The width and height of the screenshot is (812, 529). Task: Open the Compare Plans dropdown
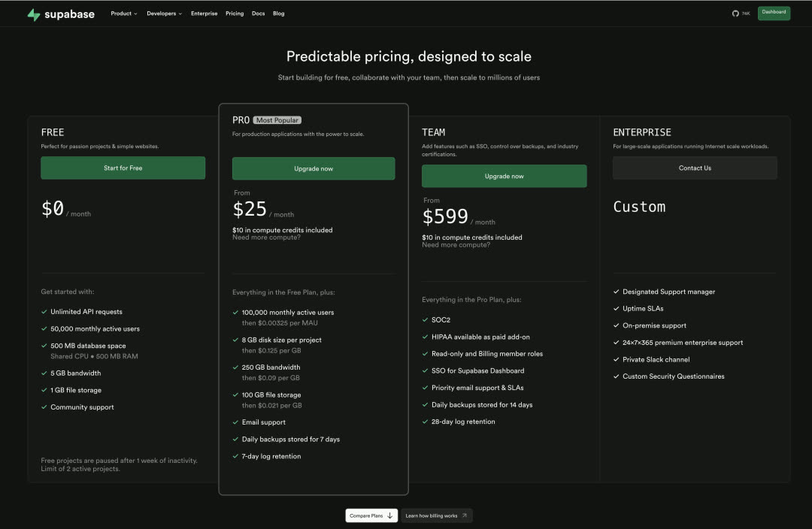(x=371, y=515)
